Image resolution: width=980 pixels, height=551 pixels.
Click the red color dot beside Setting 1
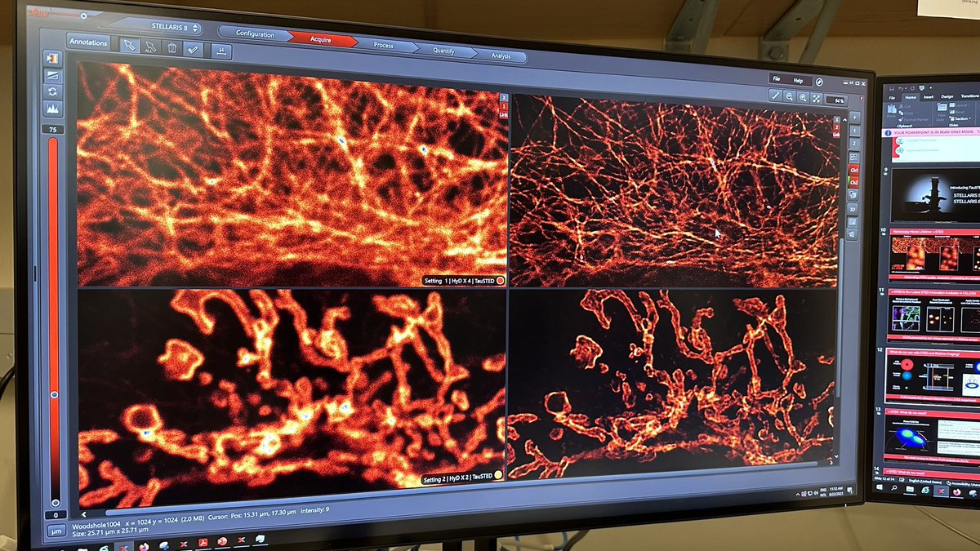[x=501, y=280]
